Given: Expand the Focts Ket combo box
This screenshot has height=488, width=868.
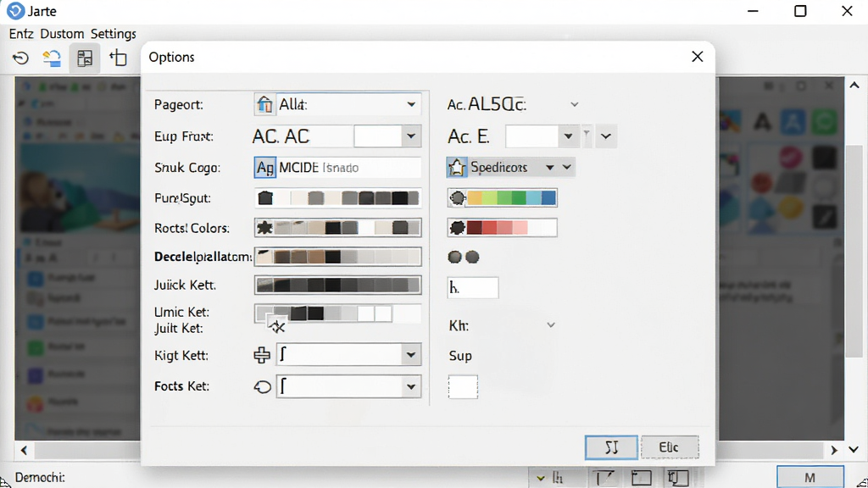Looking at the screenshot, I should pyautogui.click(x=411, y=386).
